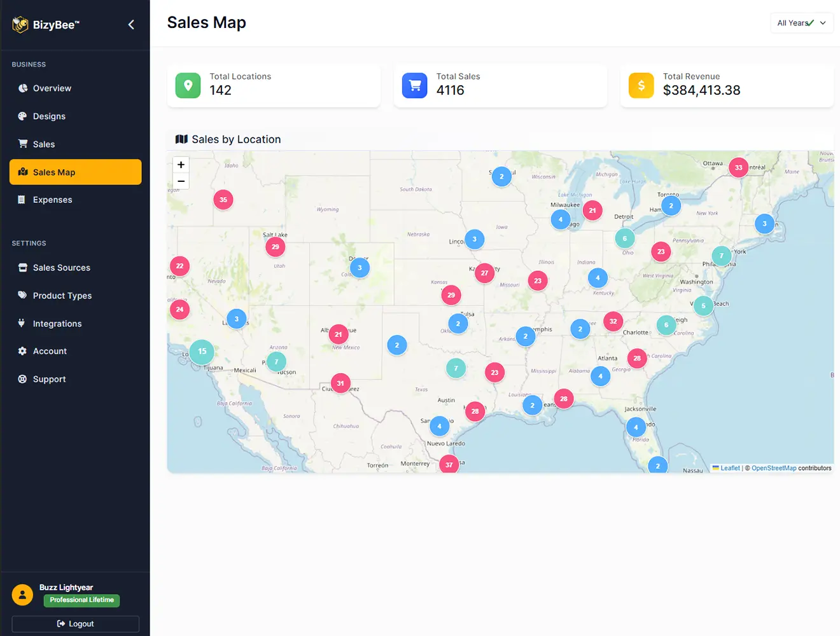
Task: Collapse the sidebar using the chevron
Action: [131, 24]
